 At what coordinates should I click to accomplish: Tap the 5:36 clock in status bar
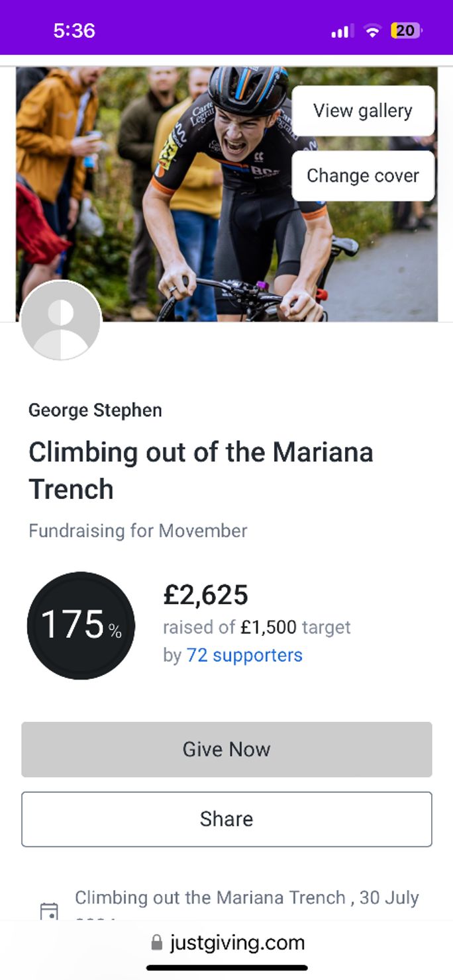tap(74, 30)
